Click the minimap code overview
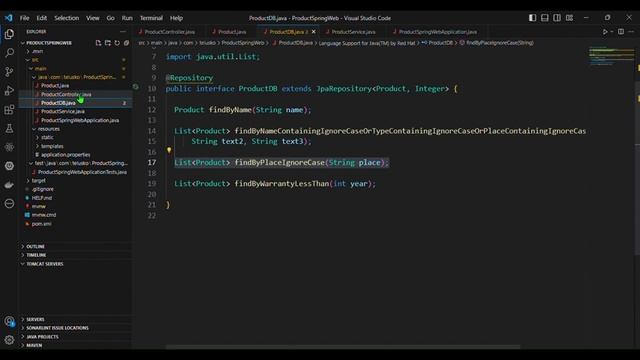The height and width of the screenshot is (360, 640). click(x=611, y=56)
